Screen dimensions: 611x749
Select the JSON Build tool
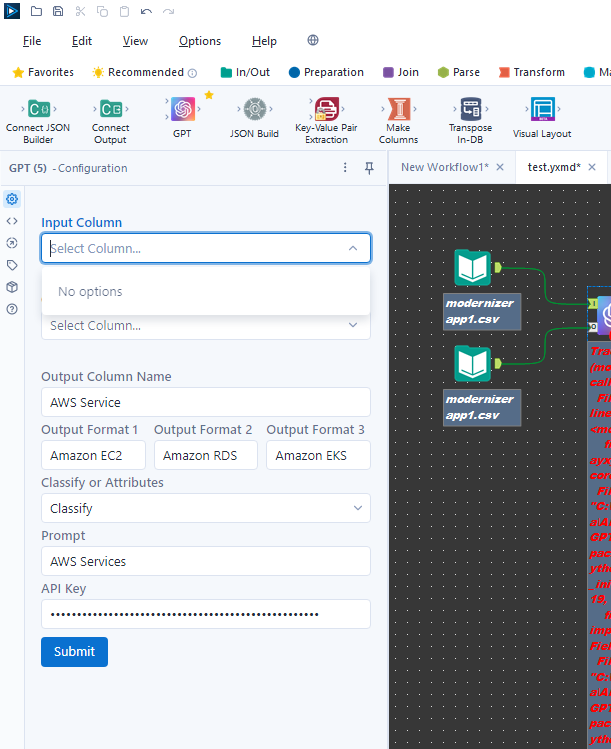coord(254,118)
